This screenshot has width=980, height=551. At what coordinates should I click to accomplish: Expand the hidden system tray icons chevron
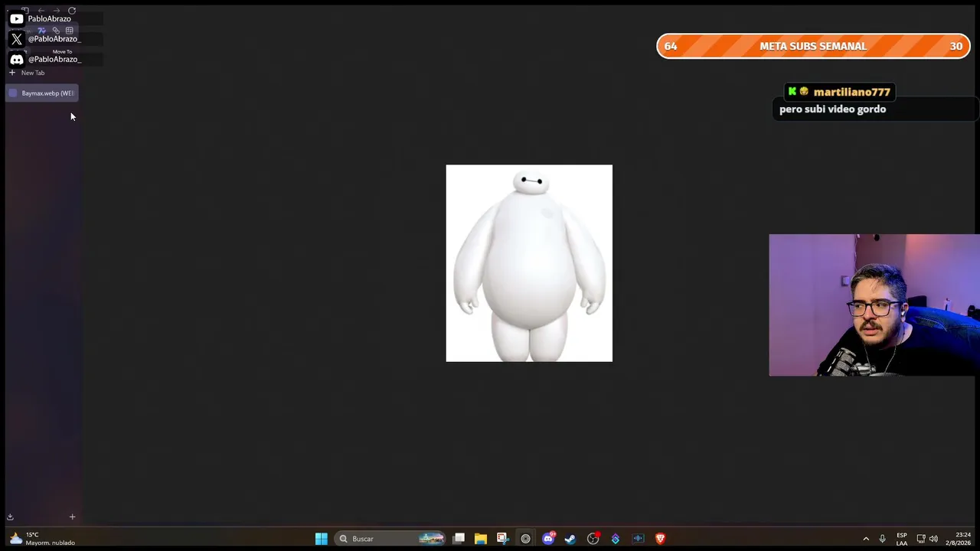[866, 539]
